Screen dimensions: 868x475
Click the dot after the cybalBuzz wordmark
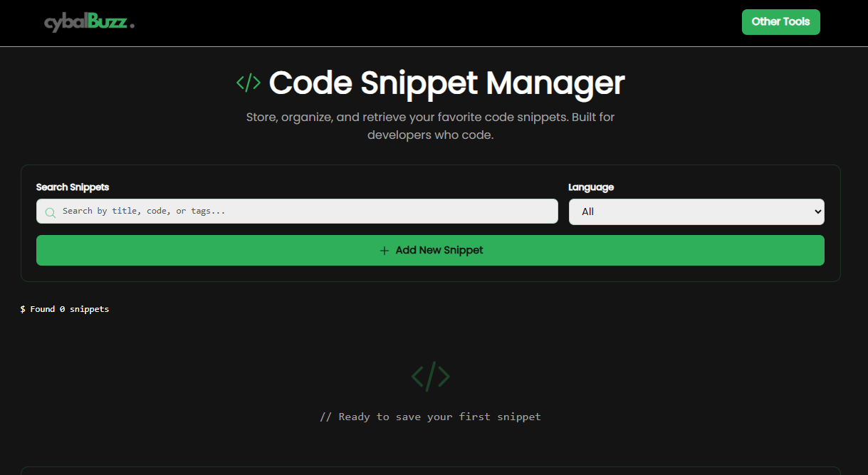click(132, 25)
